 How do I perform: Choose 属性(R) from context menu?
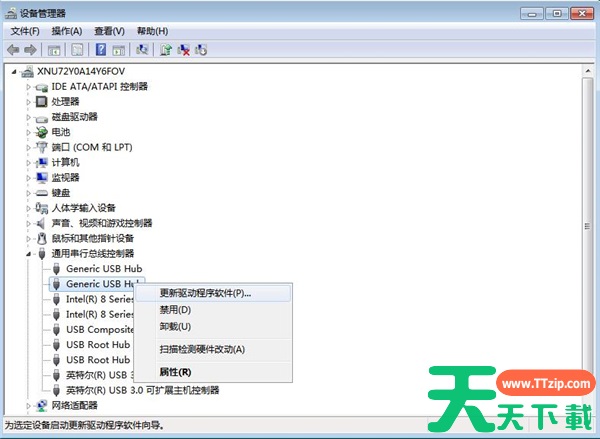click(x=214, y=372)
